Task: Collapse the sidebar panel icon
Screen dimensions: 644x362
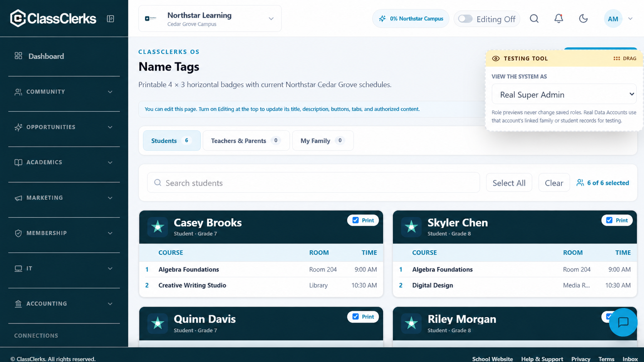Action: point(111,18)
